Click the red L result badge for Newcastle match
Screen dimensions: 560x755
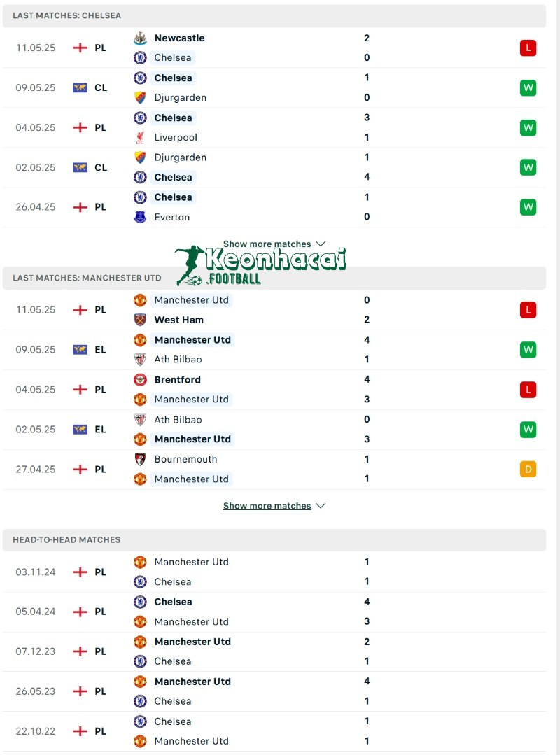[528, 48]
